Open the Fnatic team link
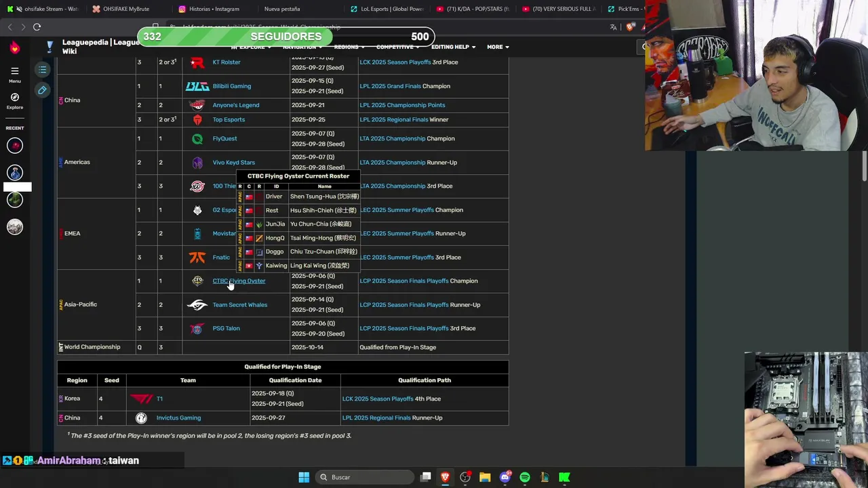The width and height of the screenshot is (868, 488). [221, 258]
